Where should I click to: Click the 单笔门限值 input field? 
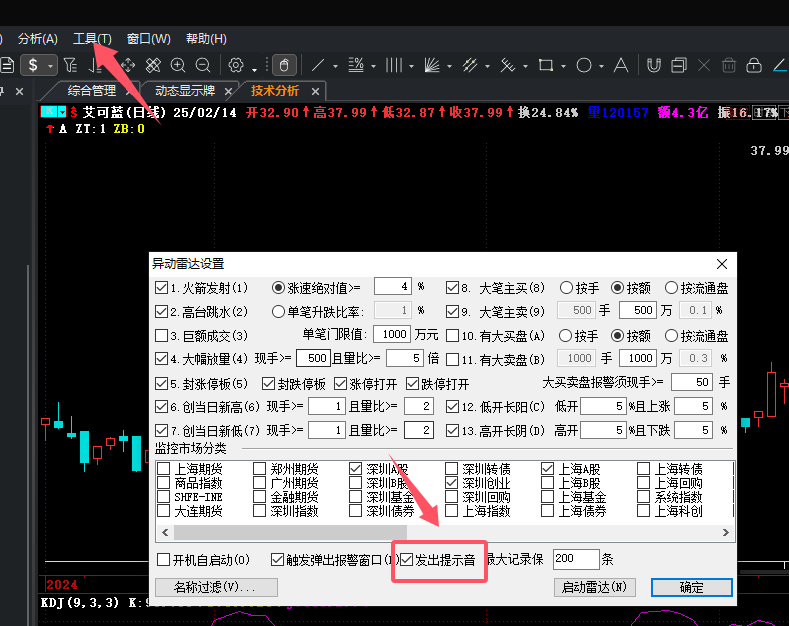[x=392, y=334]
